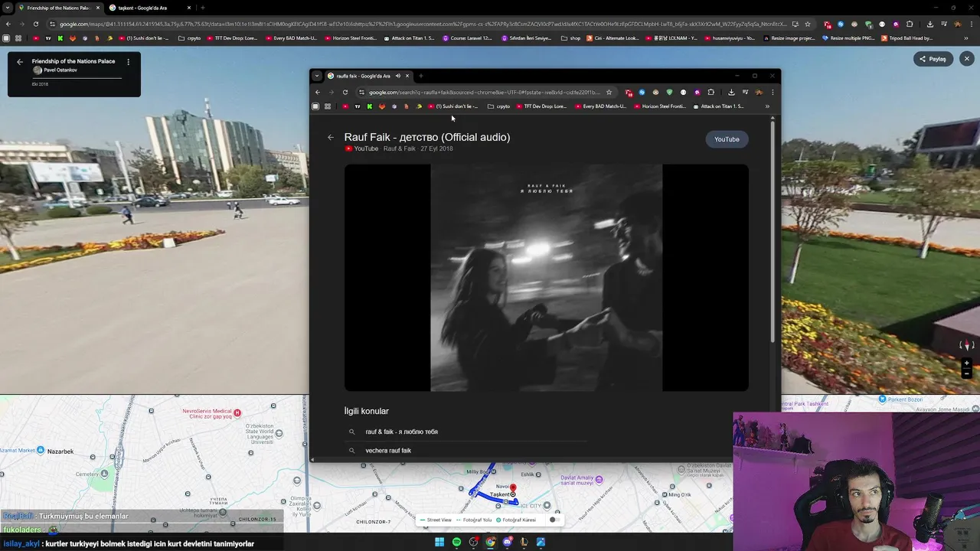The image size is (980, 551).
Task: Open a new tab in back Chrome window
Action: pos(203,8)
